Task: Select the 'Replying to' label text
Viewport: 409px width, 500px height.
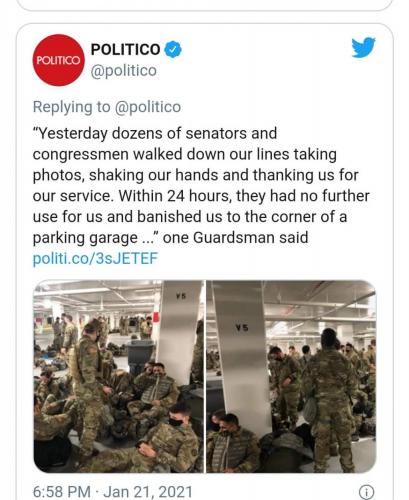Action: (71, 107)
